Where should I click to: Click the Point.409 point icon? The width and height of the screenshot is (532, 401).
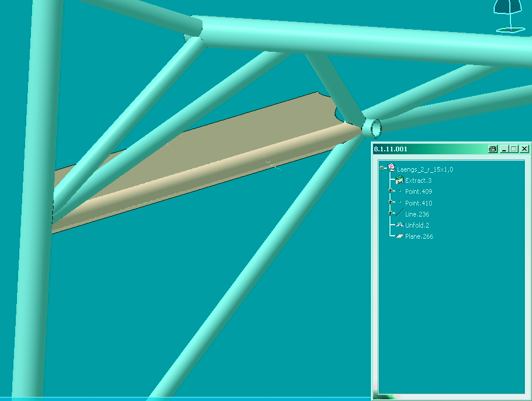pyautogui.click(x=400, y=191)
